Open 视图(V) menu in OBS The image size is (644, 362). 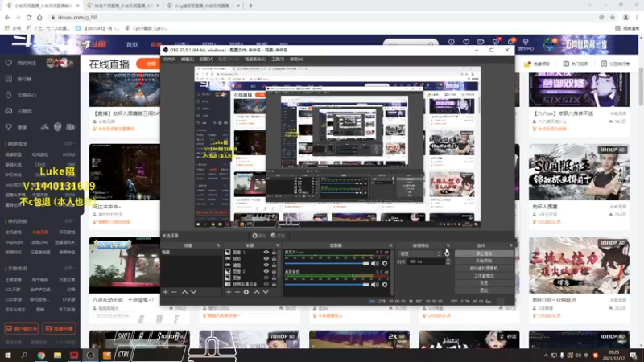pos(206,60)
